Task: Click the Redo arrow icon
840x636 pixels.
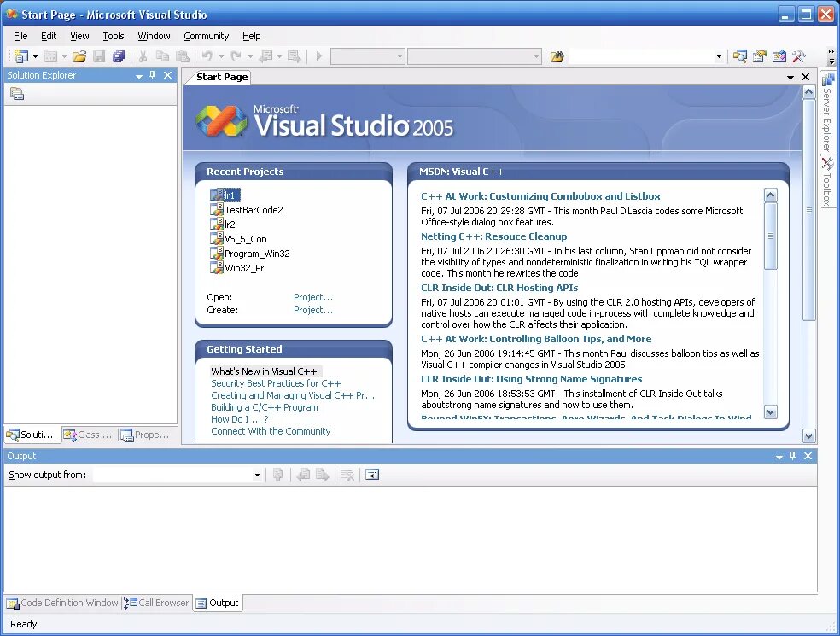Action: tap(236, 55)
